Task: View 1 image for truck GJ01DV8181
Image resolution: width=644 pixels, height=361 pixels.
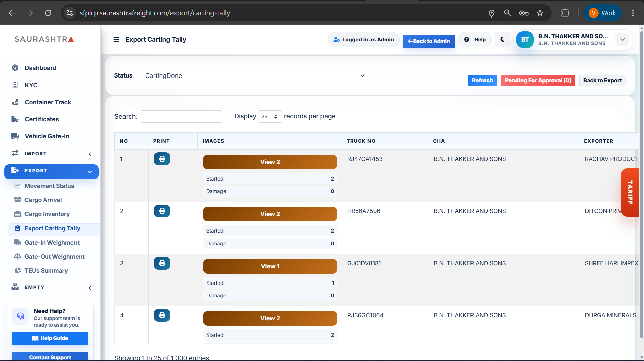Action: [x=270, y=266]
